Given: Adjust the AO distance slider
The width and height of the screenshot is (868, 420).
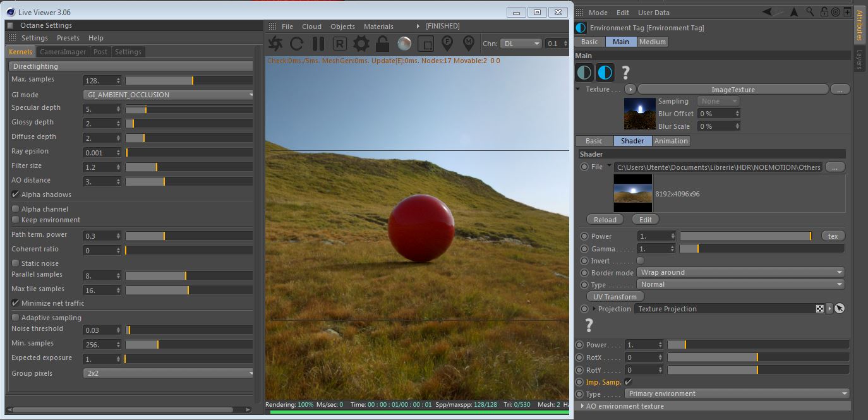Looking at the screenshot, I should coord(189,181).
